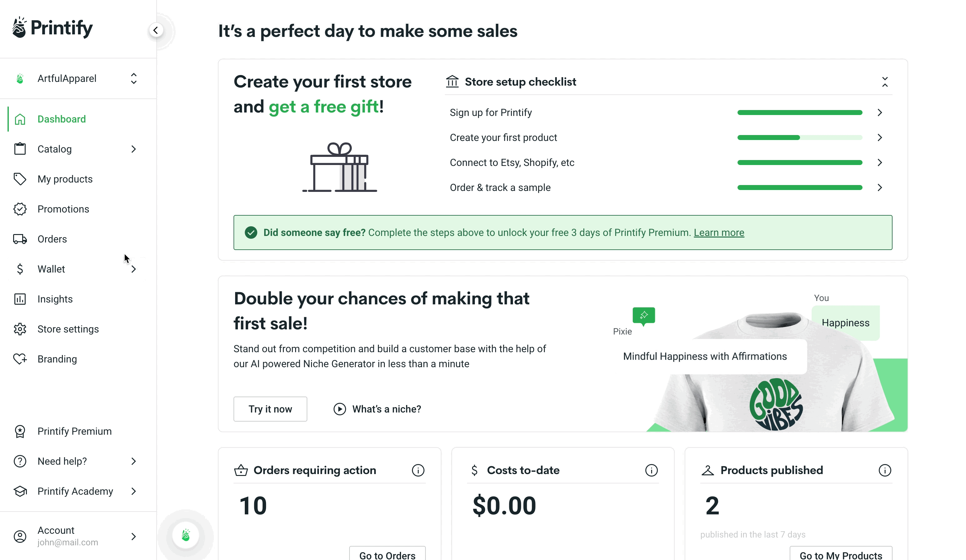The height and width of the screenshot is (560, 966).
Task: Click the Orders truck icon
Action: (x=20, y=239)
